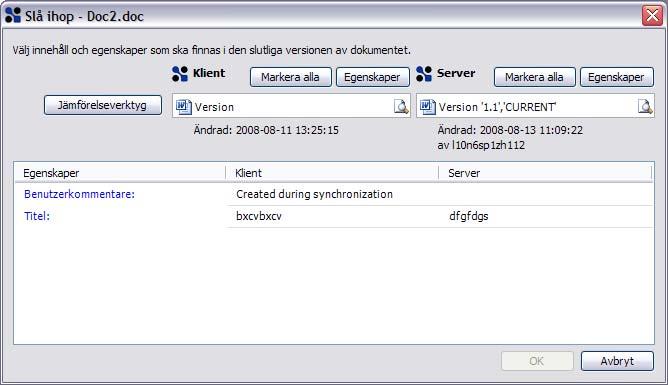Click the Server logo icon
This screenshot has width=668, height=385.
pos(424,74)
